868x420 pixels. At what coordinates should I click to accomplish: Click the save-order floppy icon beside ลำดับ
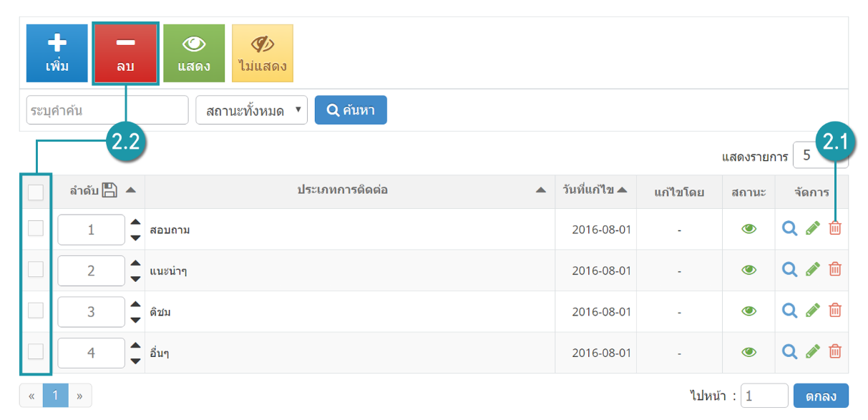tap(109, 190)
